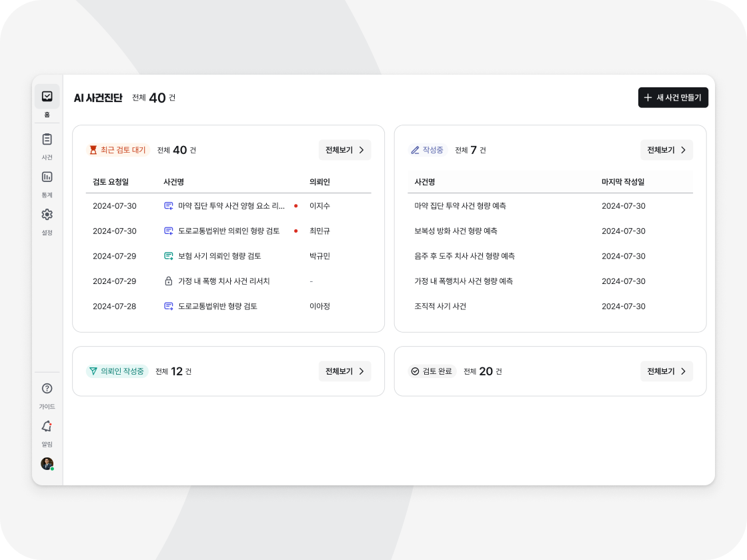Click the 검토 요청일 column header
The height and width of the screenshot is (560, 747).
pos(111,182)
